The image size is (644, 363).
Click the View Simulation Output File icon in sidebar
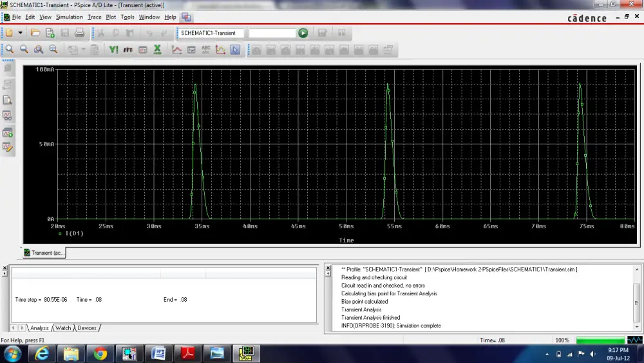tap(7, 100)
